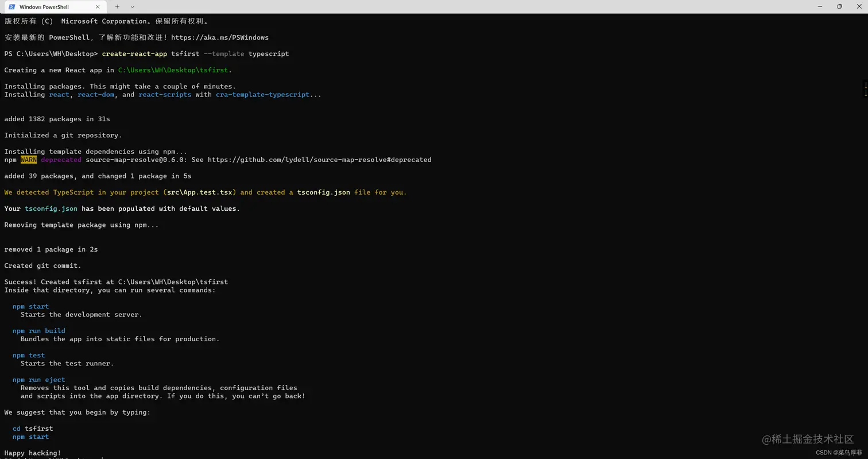
Task: Click the source-map-resolve github URL
Action: (319, 160)
